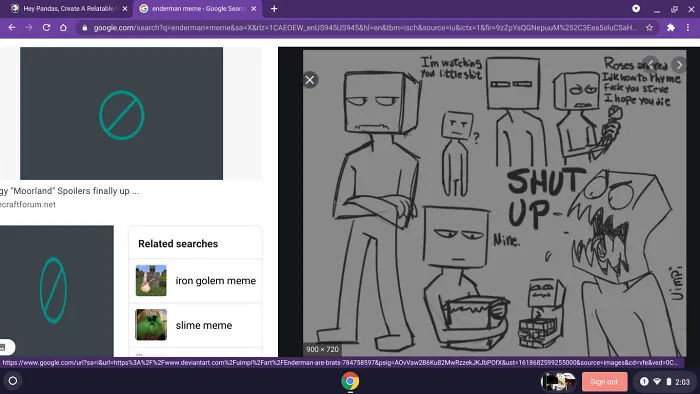Switch to the 'Hey Pandas, Create A Relatable' tab
The height and width of the screenshot is (394, 700).
pyautogui.click(x=69, y=8)
